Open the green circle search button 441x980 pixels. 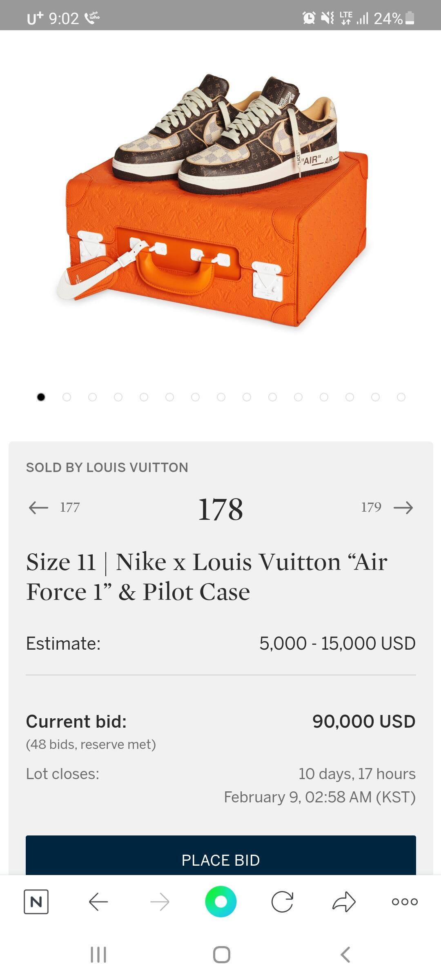220,901
